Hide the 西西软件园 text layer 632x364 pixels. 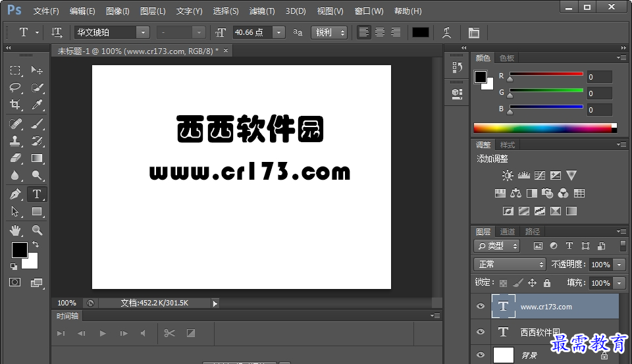pos(481,332)
